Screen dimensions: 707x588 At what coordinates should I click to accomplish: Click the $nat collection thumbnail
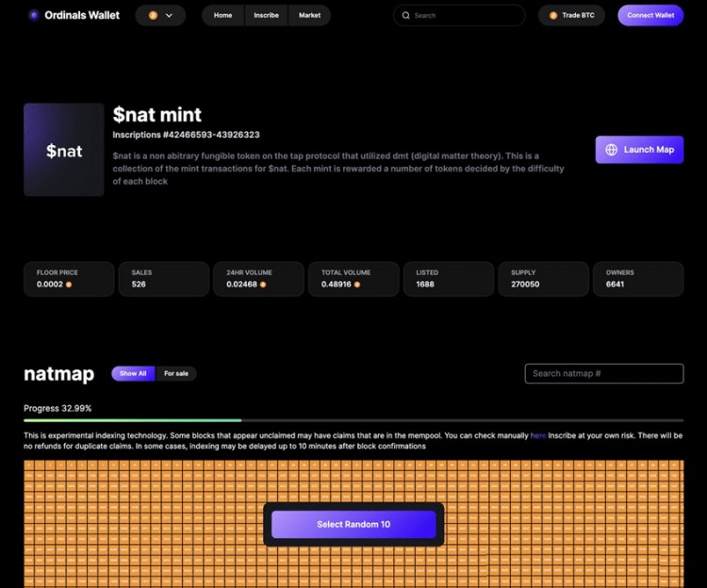(63, 150)
